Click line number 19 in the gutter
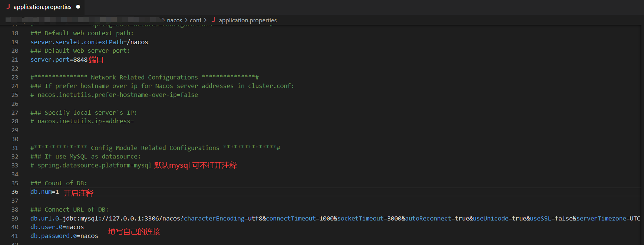Screen dimensions: 644x245 coord(15,42)
